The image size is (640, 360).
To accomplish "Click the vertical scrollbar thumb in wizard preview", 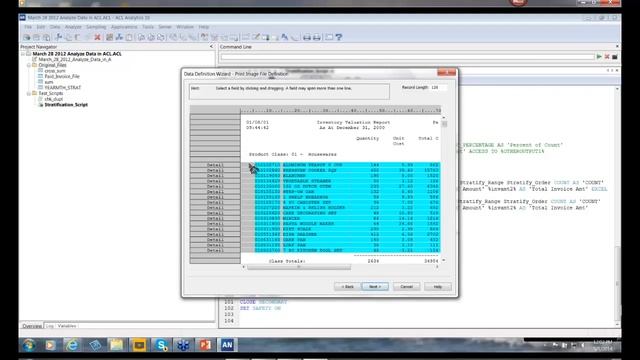I will [444, 124].
